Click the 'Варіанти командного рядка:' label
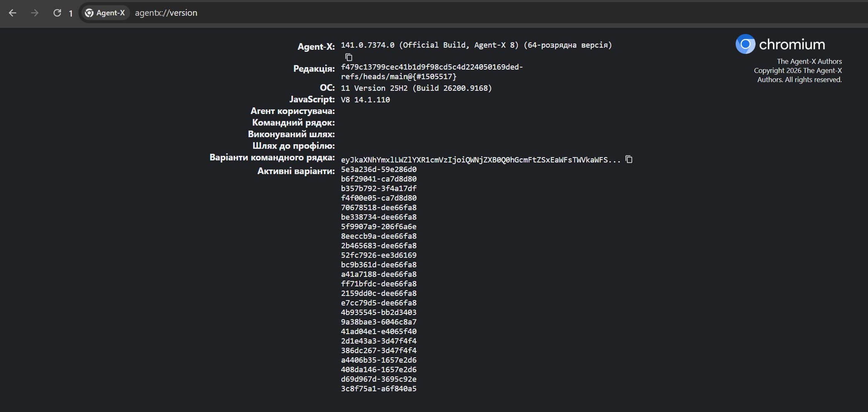Image resolution: width=868 pixels, height=412 pixels. pyautogui.click(x=272, y=158)
